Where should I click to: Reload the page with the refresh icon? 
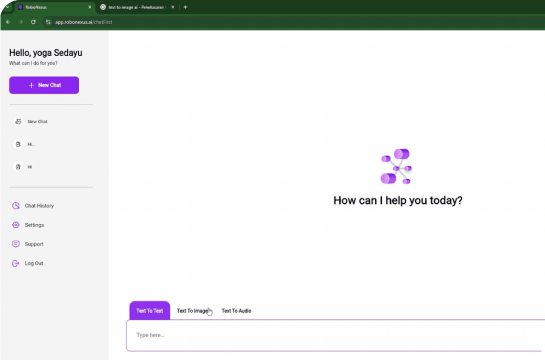coord(33,22)
